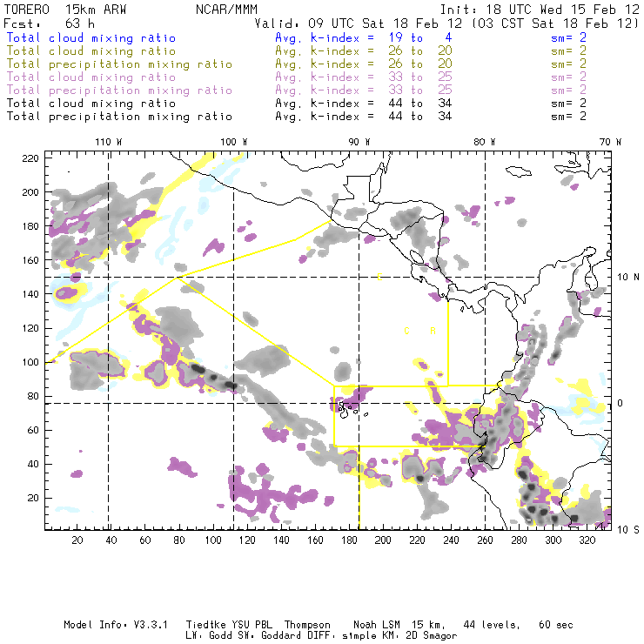Click the black 'sm= 2' in last legend row
This screenshot has width=644, height=644.
[x=568, y=117]
